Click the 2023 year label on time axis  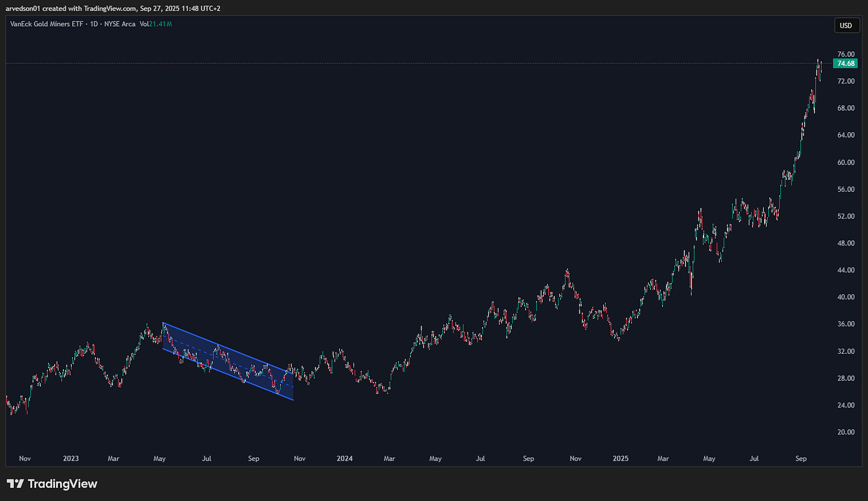[x=70, y=459]
